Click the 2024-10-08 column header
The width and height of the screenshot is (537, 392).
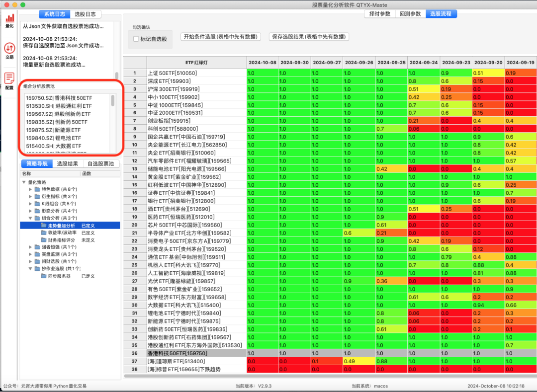(x=263, y=63)
